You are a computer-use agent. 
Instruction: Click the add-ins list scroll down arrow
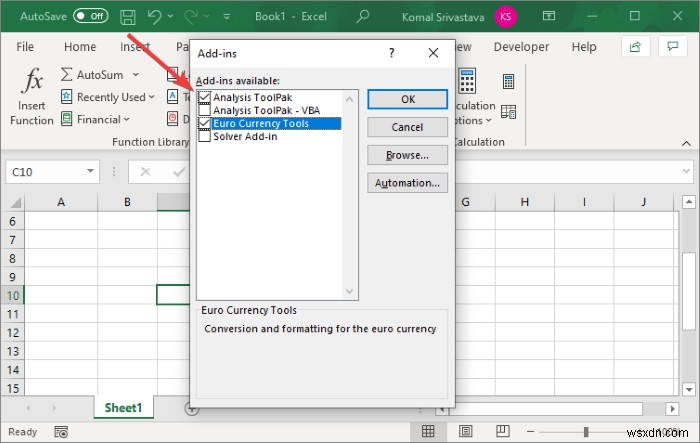click(350, 292)
